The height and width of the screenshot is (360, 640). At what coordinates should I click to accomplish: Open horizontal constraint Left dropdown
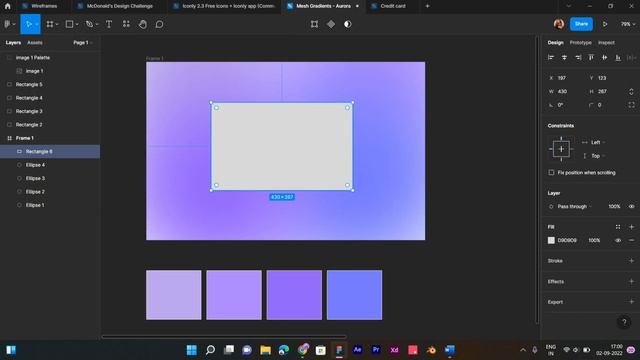click(x=598, y=142)
